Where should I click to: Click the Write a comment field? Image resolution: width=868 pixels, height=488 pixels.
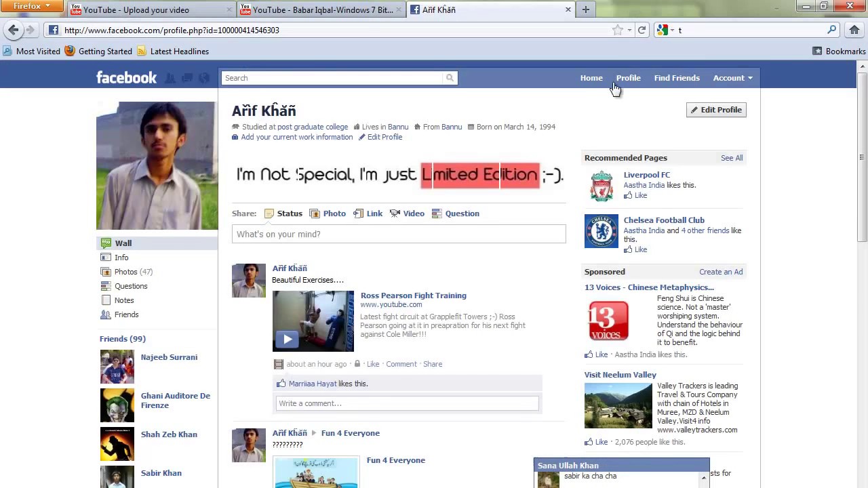[407, 403]
